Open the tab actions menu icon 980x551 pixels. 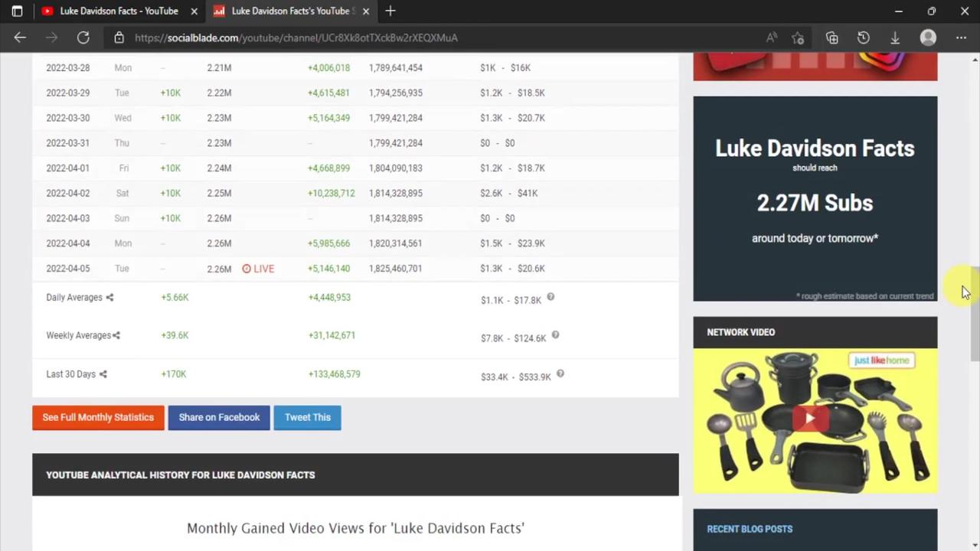pyautogui.click(x=17, y=11)
